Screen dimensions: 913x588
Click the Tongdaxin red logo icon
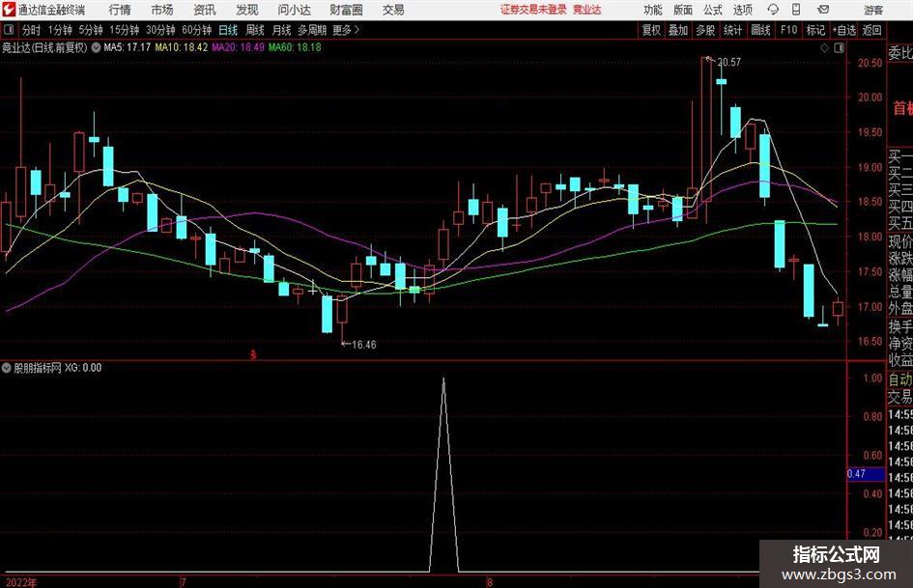point(8,10)
